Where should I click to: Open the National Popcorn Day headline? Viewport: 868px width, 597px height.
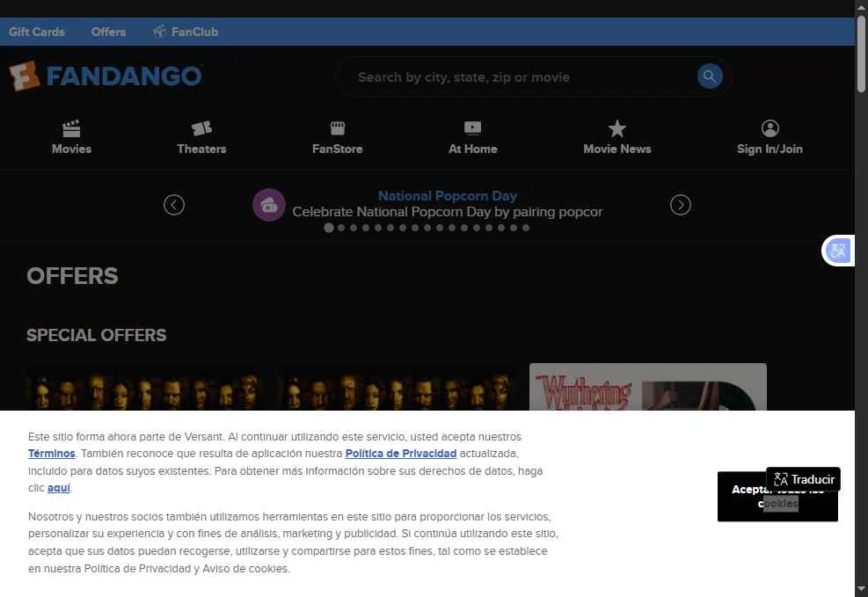click(x=448, y=196)
